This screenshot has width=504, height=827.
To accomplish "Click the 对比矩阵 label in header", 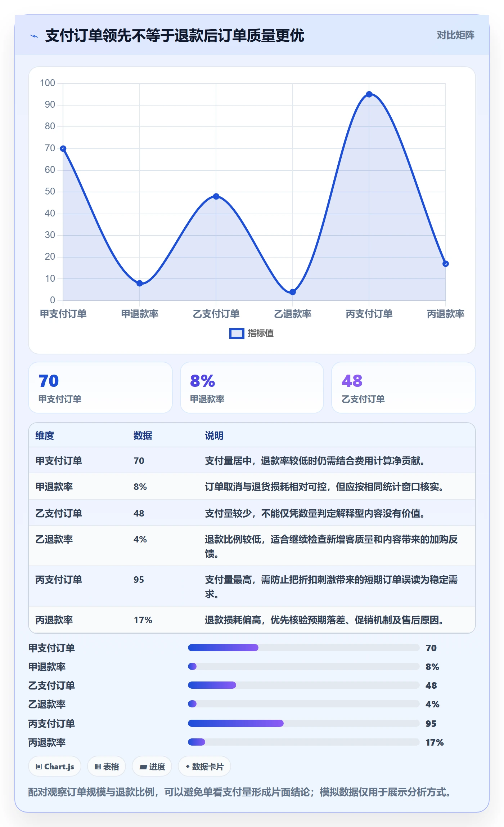I will [455, 35].
